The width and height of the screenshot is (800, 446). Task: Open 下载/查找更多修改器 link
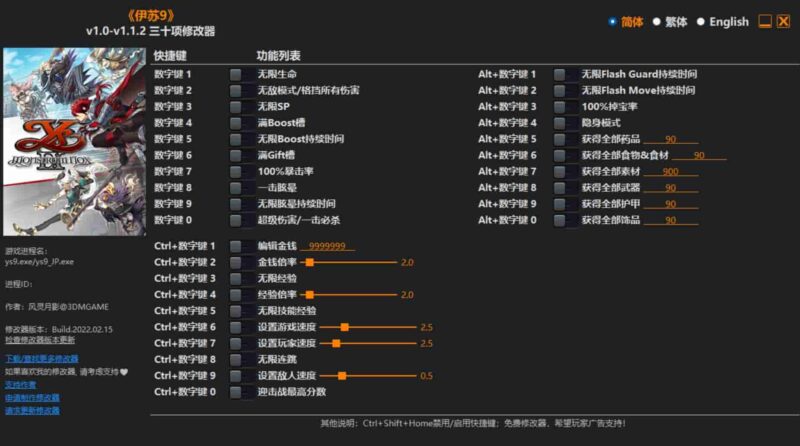pyautogui.click(x=42, y=359)
